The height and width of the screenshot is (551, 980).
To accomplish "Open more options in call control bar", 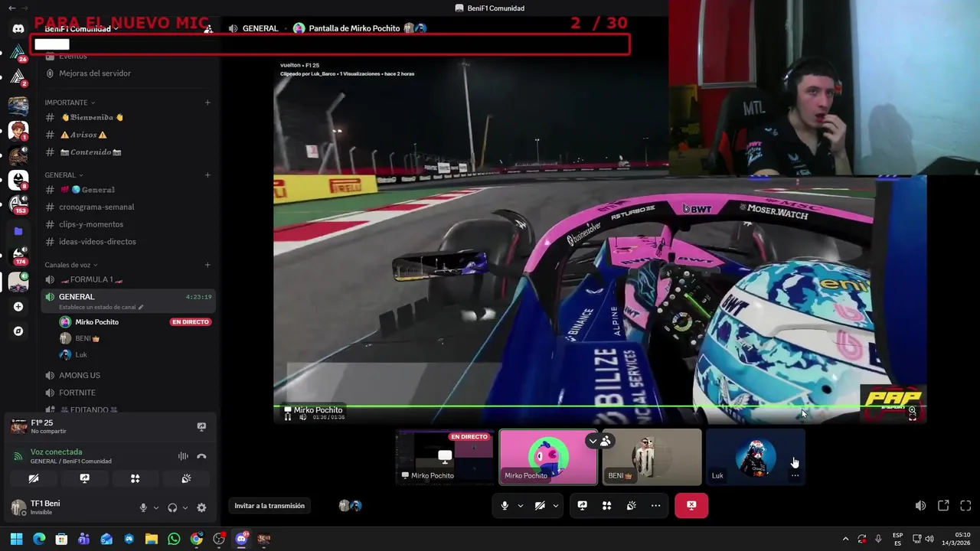I will [x=655, y=506].
